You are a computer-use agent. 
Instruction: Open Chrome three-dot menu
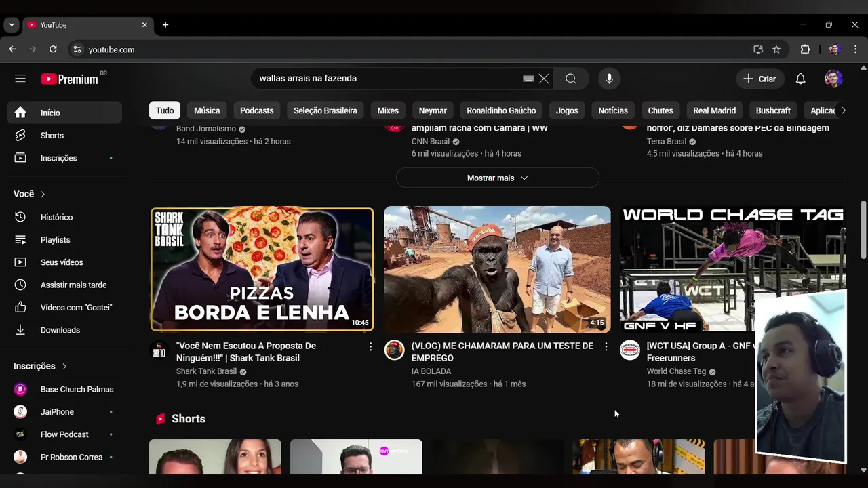[x=855, y=49]
